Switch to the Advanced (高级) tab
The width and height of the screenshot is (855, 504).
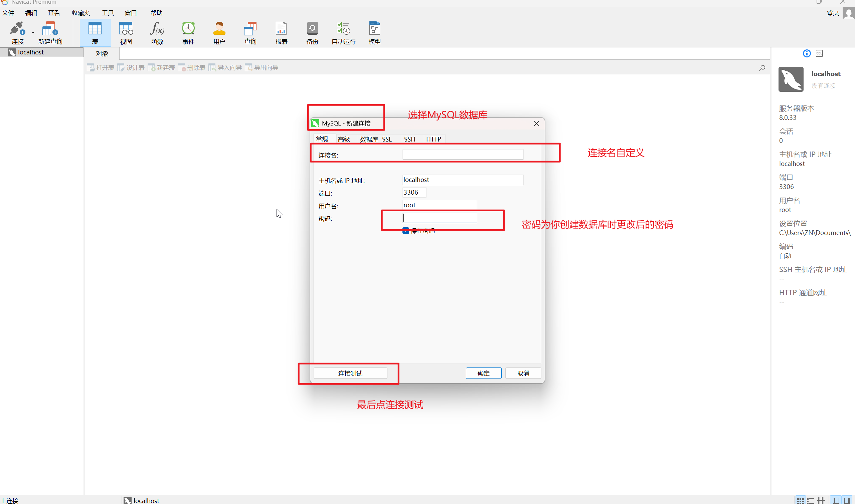pyautogui.click(x=344, y=139)
